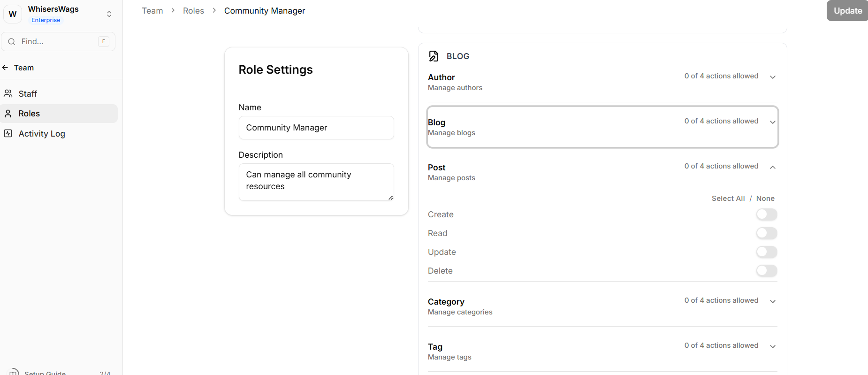The image size is (868, 375).
Task: Expand the Category permissions chevron
Action: click(772, 301)
